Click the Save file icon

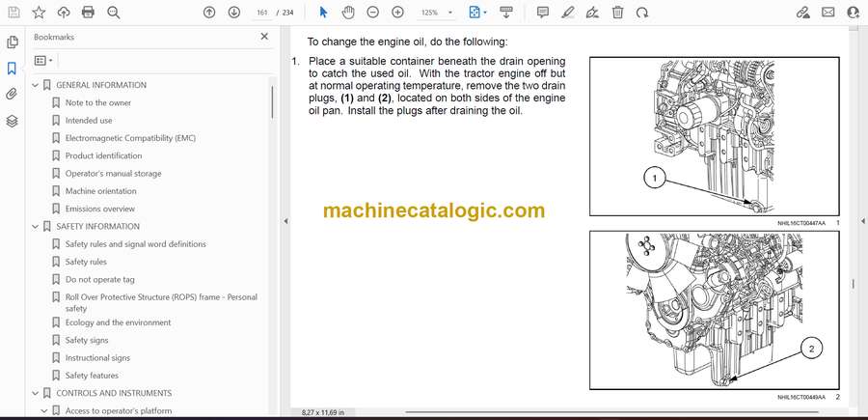tap(14, 13)
